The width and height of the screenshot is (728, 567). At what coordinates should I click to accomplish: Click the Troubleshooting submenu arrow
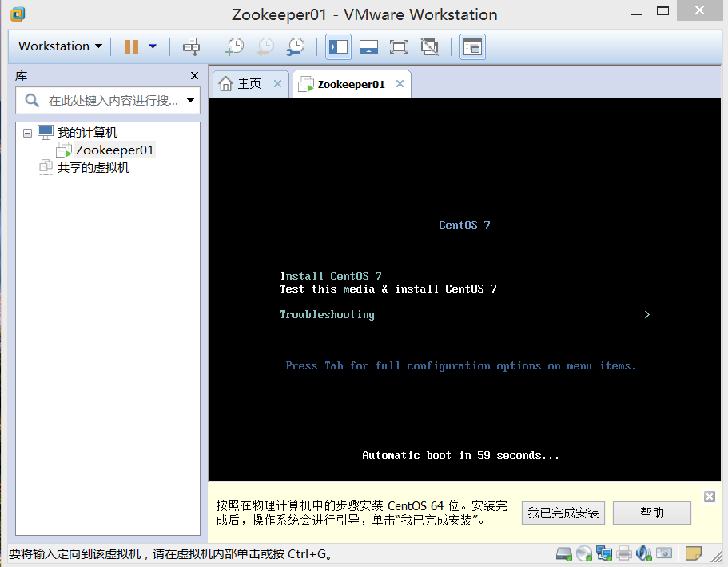[647, 314]
